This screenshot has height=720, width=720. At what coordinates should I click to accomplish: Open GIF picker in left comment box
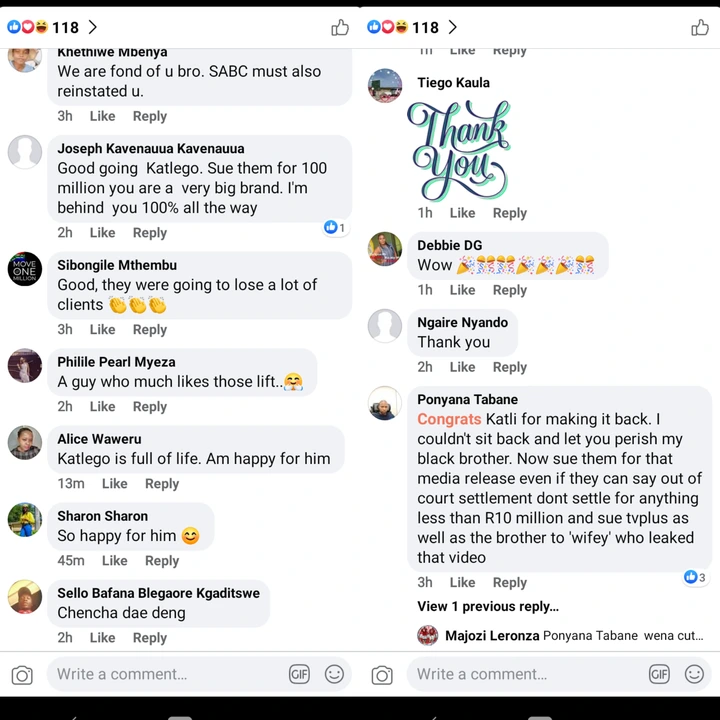[x=299, y=674]
